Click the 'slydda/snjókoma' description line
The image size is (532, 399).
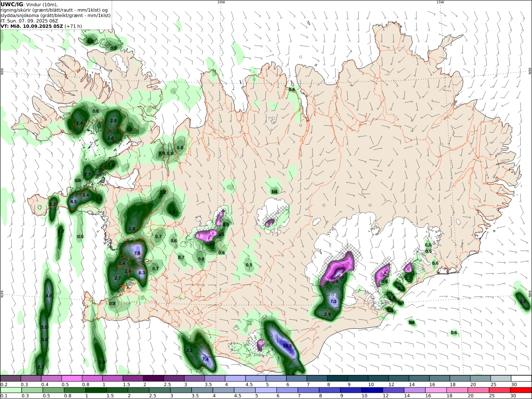pos(55,15)
